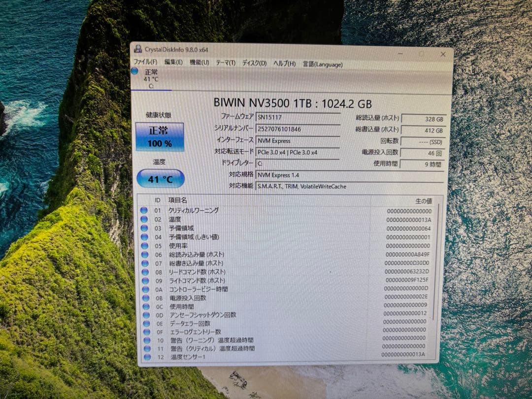Click the status icon for 総書き込み量 (ホスト) row
Viewport: 532px width, 399px height.
[145, 263]
